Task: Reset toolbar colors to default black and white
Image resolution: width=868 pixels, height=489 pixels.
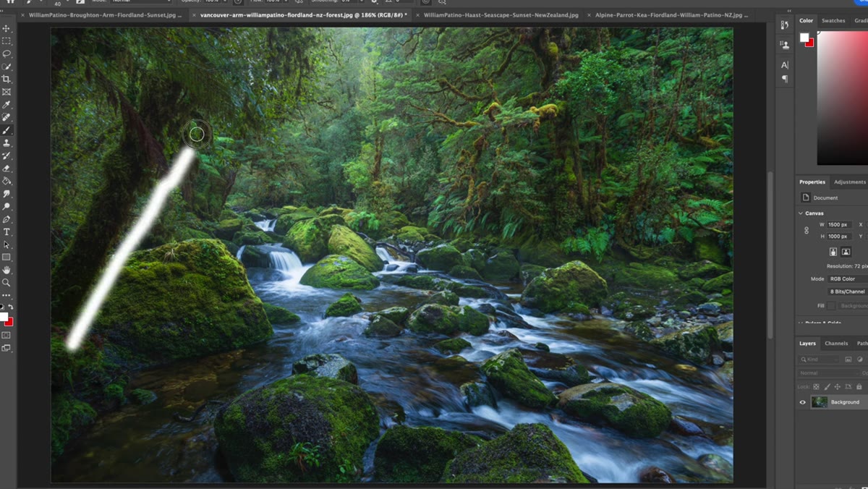Action: click(3, 307)
